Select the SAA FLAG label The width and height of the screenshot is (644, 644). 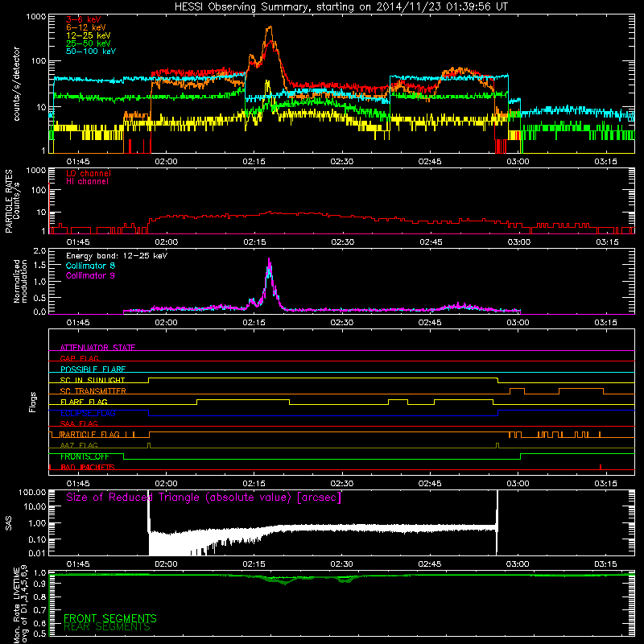point(79,424)
